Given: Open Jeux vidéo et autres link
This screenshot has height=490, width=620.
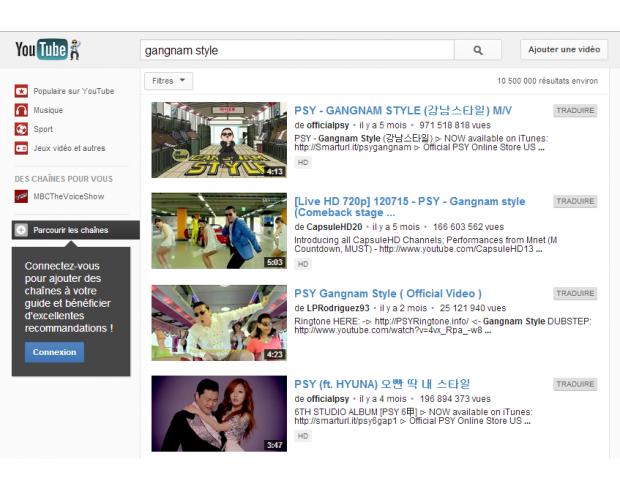Looking at the screenshot, I should point(69,148).
